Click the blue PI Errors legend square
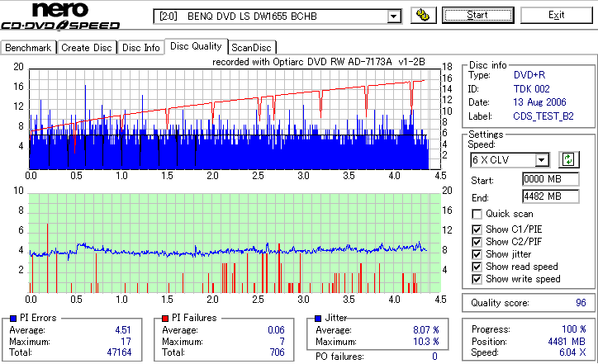 (x=13, y=319)
